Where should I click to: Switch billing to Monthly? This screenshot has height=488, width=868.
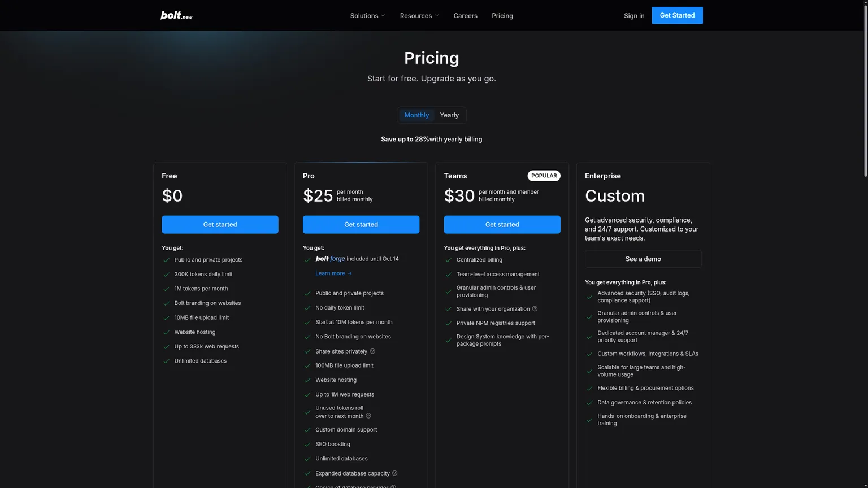tap(416, 115)
